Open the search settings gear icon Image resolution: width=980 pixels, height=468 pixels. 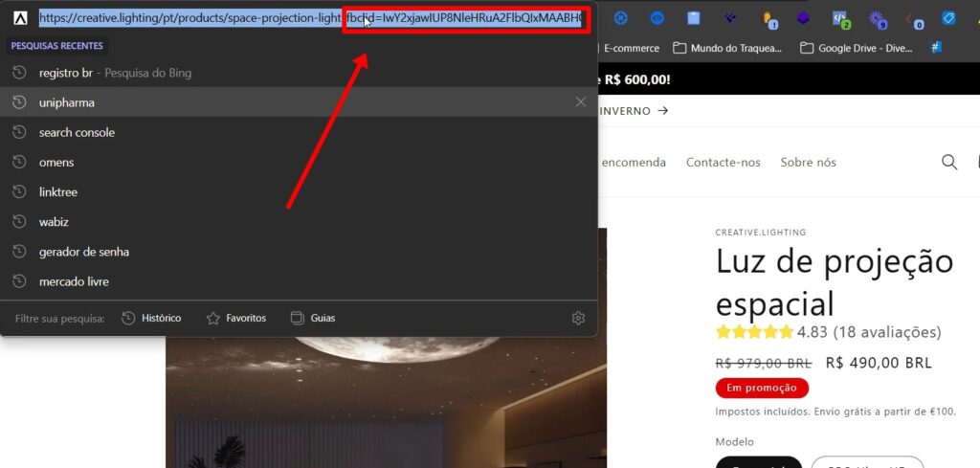[x=578, y=318]
